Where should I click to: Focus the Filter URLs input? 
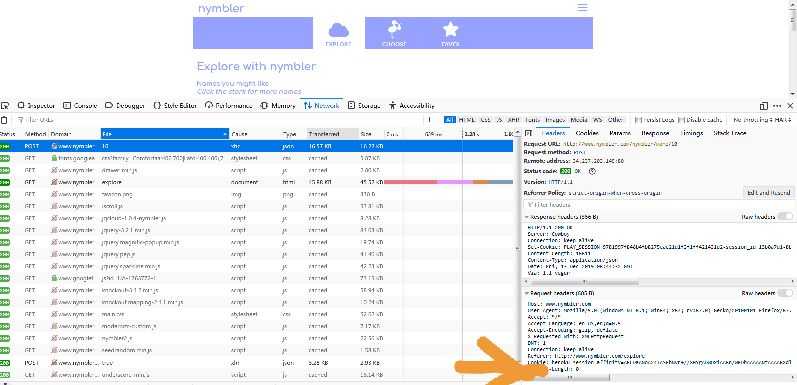click(219, 120)
